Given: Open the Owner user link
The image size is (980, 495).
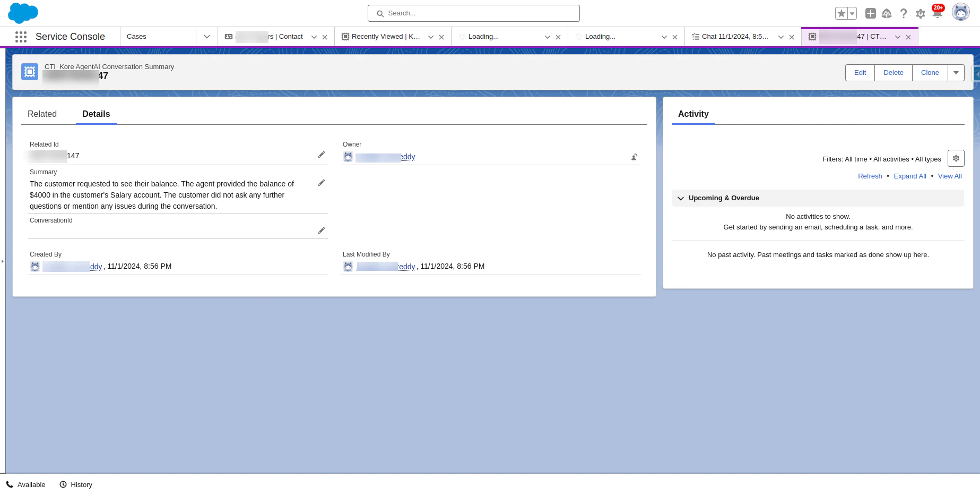Looking at the screenshot, I should [385, 157].
